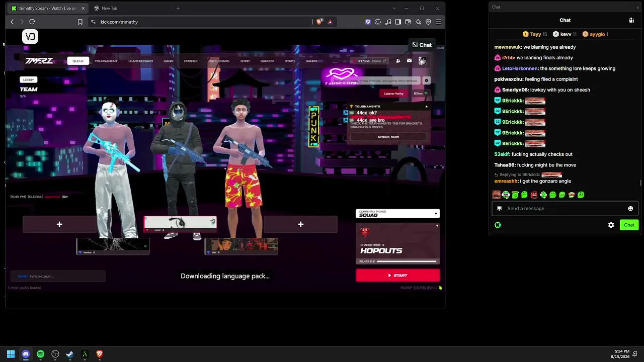Open the CAREER tab
The width and height of the screenshot is (644, 362).
267,61
